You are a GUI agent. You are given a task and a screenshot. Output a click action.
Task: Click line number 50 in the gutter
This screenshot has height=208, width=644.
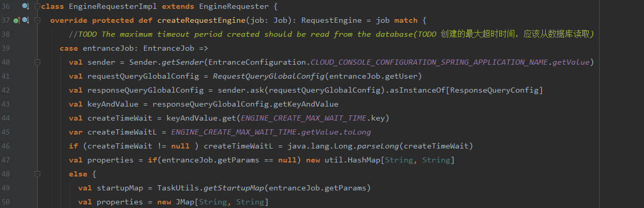(6, 202)
